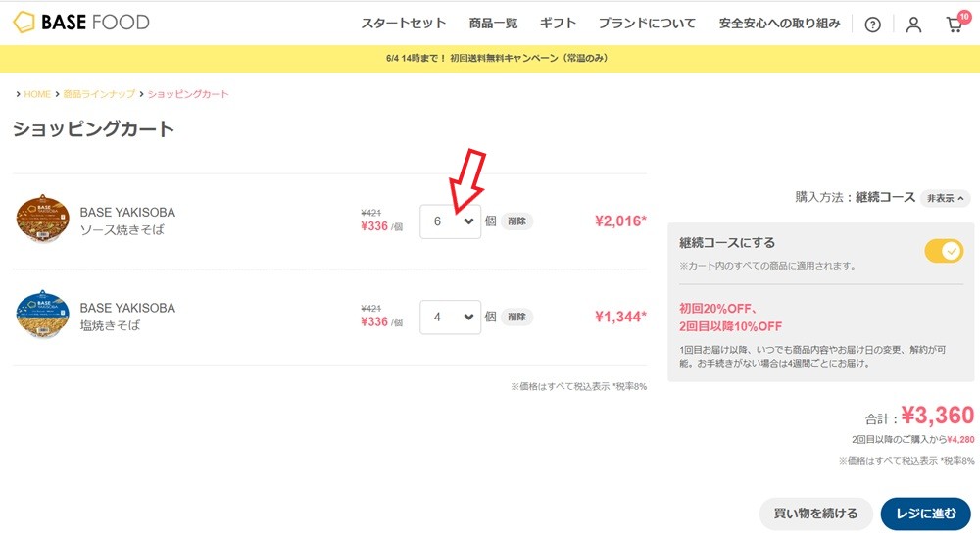Delete 塩焼きそば with 削除 button
Viewport: 980px width, 539px height.
click(x=516, y=317)
